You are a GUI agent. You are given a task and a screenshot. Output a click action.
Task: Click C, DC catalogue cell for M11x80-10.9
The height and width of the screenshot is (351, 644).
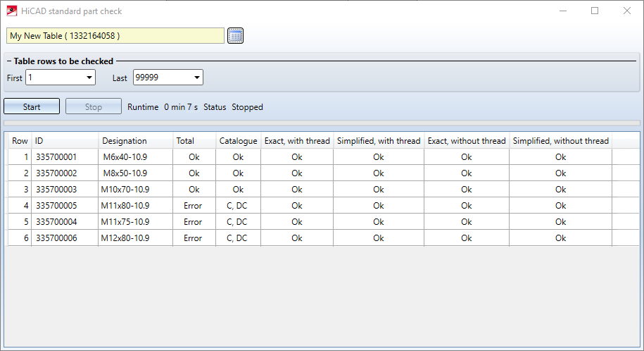coord(237,206)
